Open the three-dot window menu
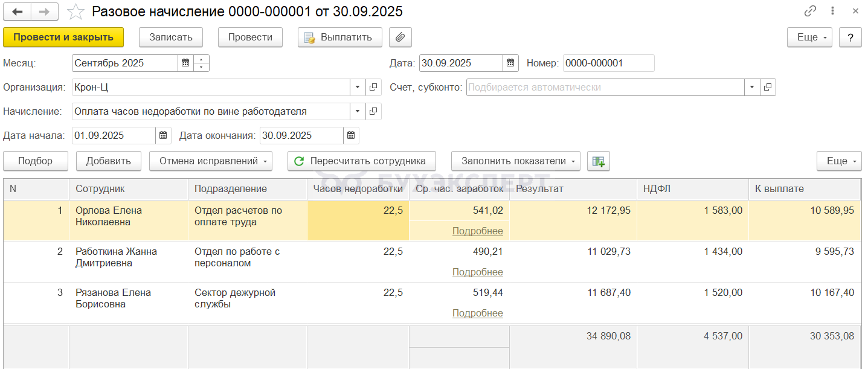Screen dimensions: 868x369 pos(833,11)
